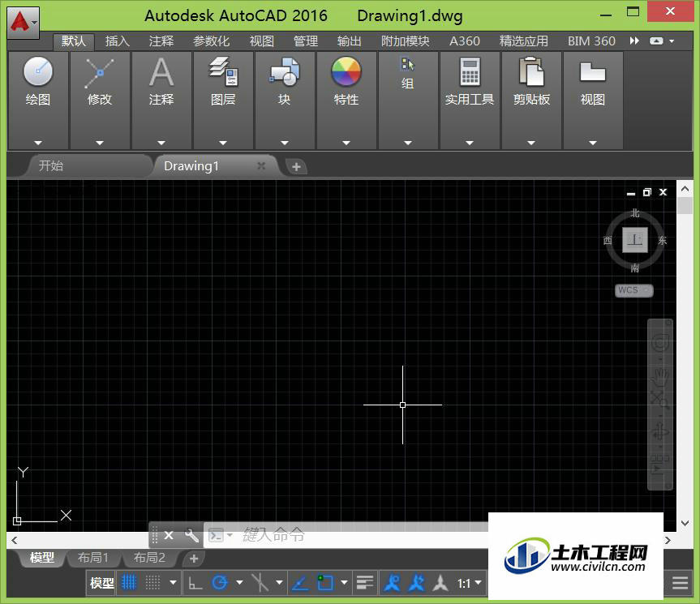The image size is (700, 604).
Task: Switch to the 附加模块 ribbon tab
Action: tap(406, 41)
